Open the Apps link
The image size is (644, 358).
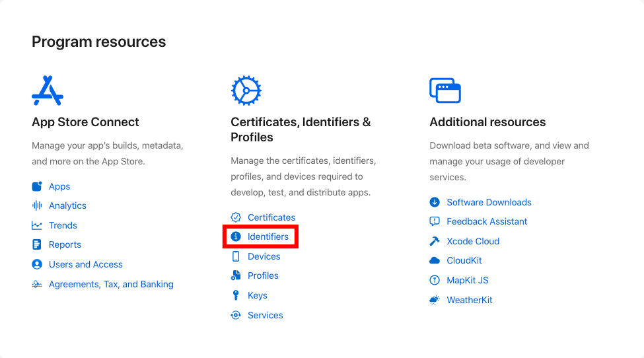(59, 186)
